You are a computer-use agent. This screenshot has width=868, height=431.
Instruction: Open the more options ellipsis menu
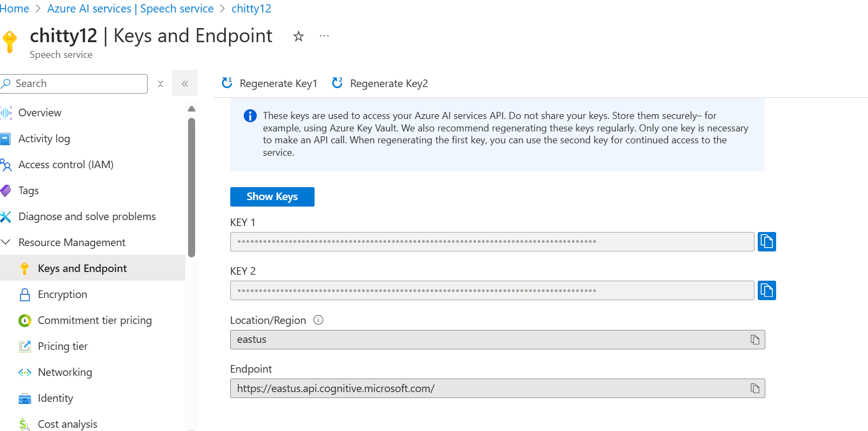(x=324, y=36)
